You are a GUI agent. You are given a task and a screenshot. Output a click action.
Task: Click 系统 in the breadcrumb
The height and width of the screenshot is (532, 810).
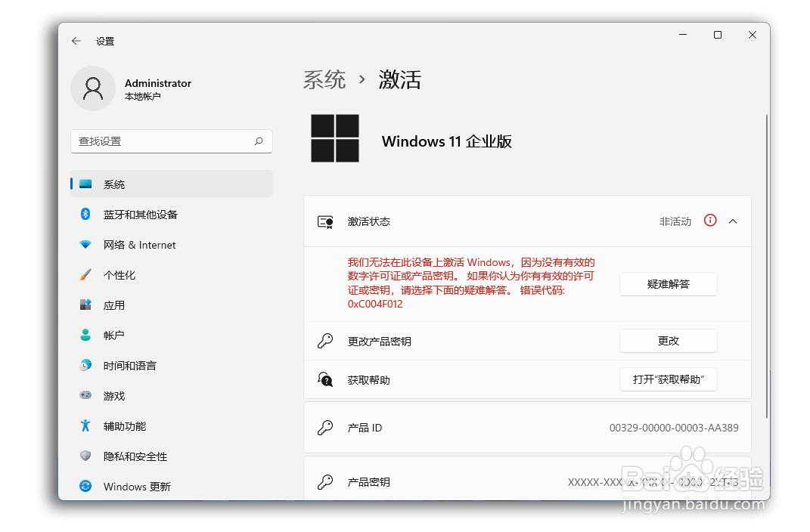click(x=324, y=80)
